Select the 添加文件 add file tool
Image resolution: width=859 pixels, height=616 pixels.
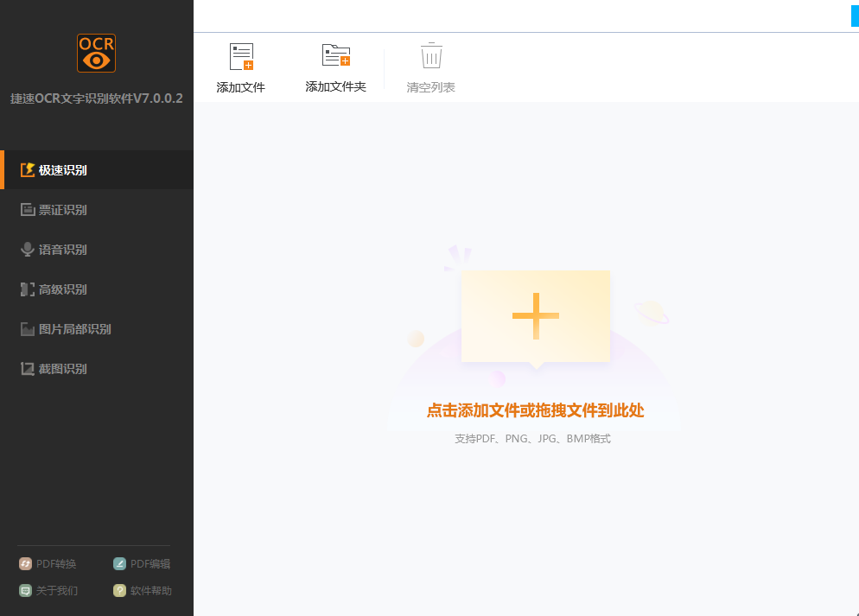pyautogui.click(x=240, y=67)
